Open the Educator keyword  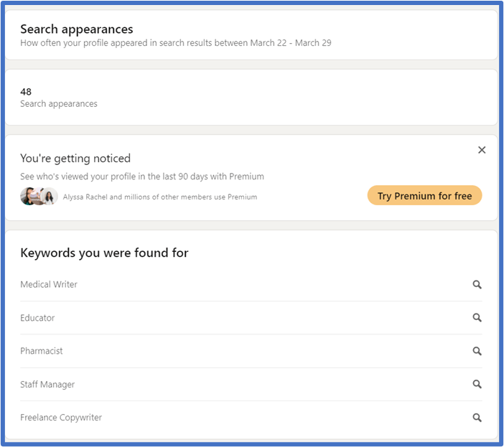pyautogui.click(x=37, y=318)
